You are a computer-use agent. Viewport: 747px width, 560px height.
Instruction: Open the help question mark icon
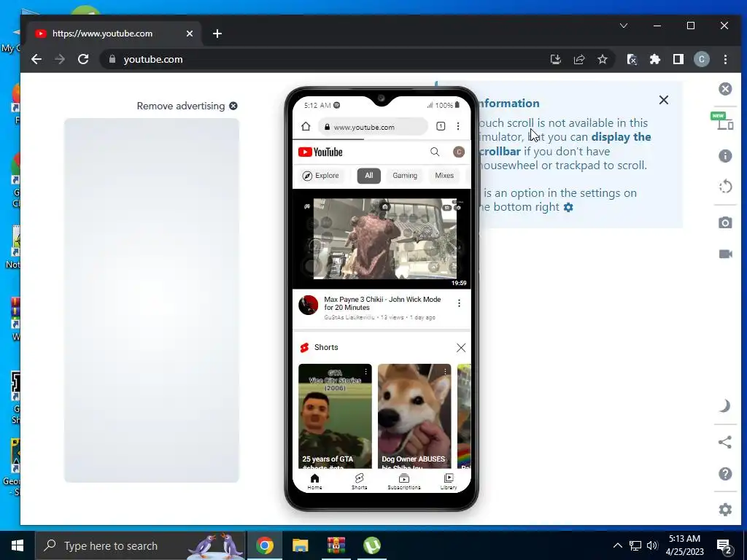tap(725, 474)
